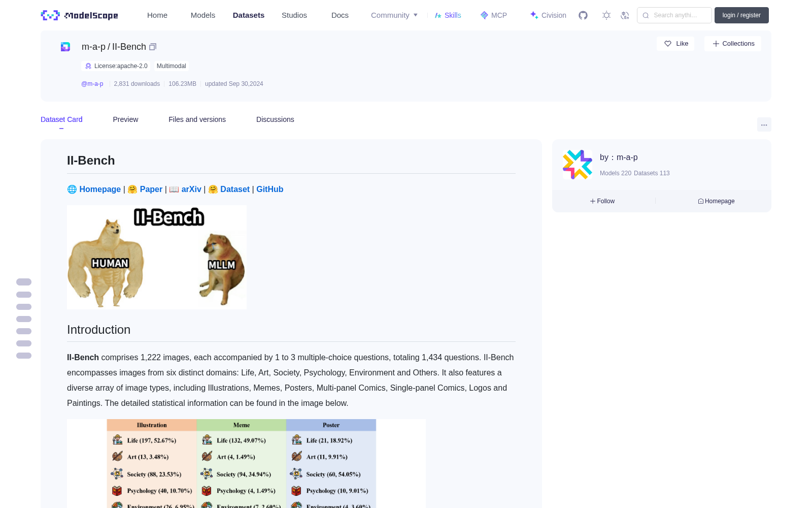
Task: Open m-a-p's Homepage button in sidebar
Action: coord(716,201)
